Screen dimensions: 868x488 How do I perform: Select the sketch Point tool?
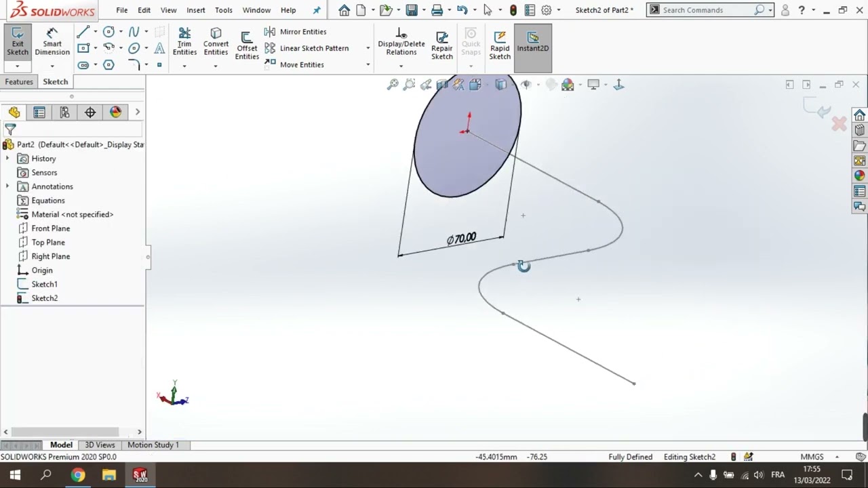pos(159,65)
